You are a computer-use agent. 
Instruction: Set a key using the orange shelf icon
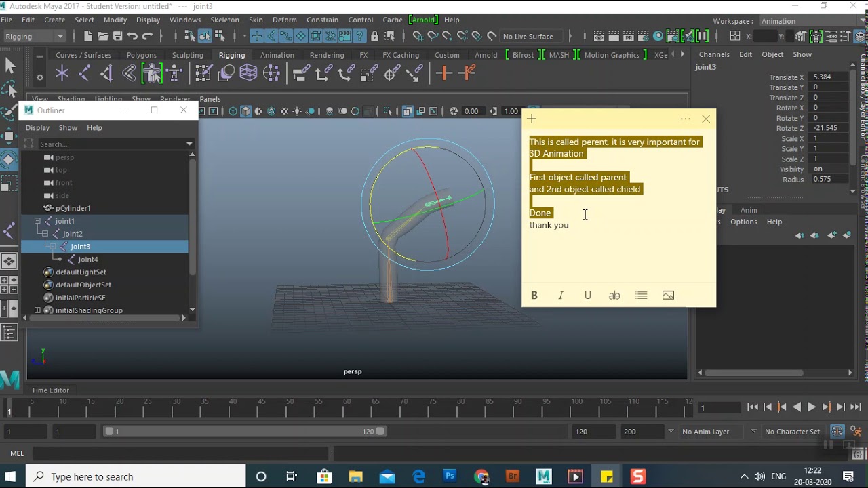click(444, 73)
